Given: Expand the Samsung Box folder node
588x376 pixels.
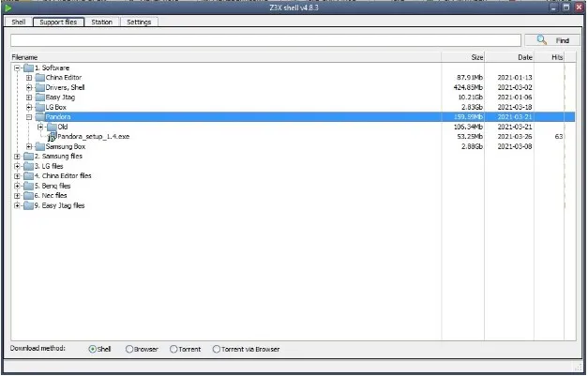Looking at the screenshot, I should pos(29,146).
